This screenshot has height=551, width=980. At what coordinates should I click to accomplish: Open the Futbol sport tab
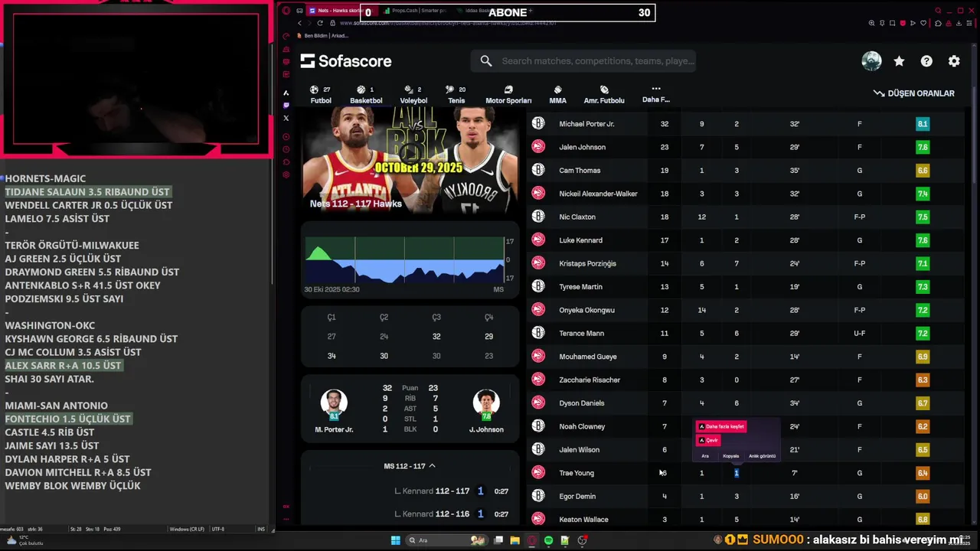click(x=321, y=95)
